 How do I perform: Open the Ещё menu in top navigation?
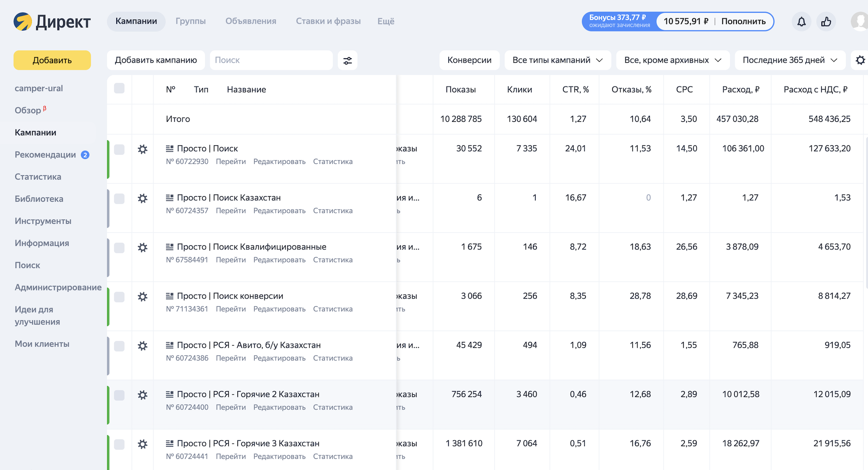pyautogui.click(x=386, y=21)
